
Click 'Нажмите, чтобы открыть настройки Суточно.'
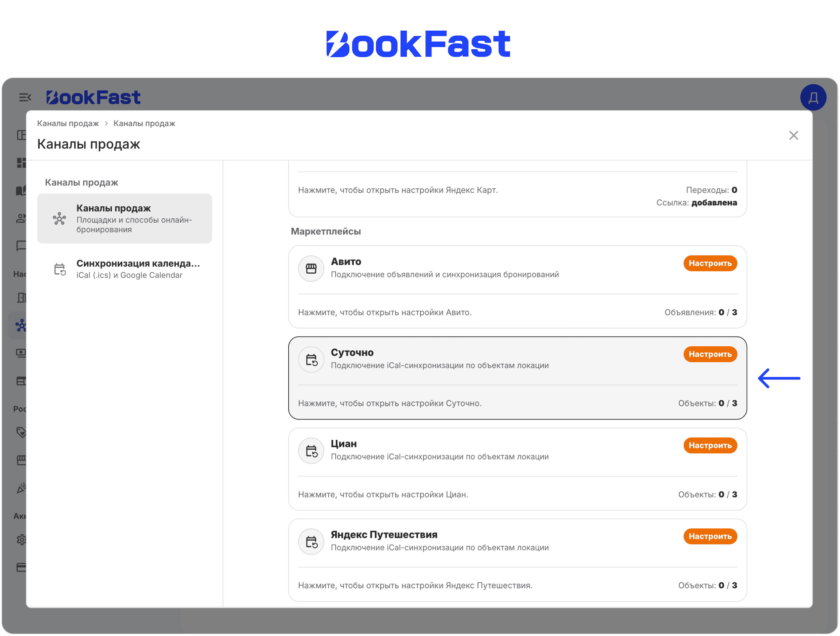pos(390,403)
